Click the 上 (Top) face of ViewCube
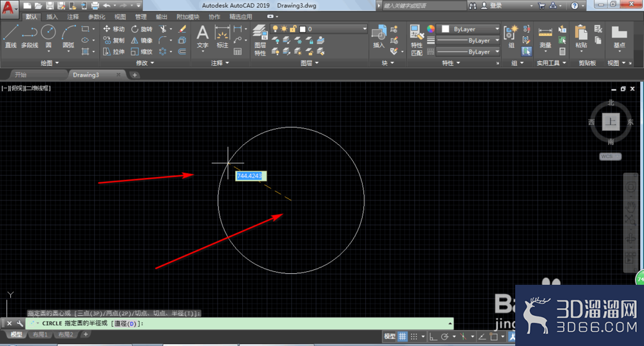Image resolution: width=644 pixels, height=346 pixels. click(611, 122)
